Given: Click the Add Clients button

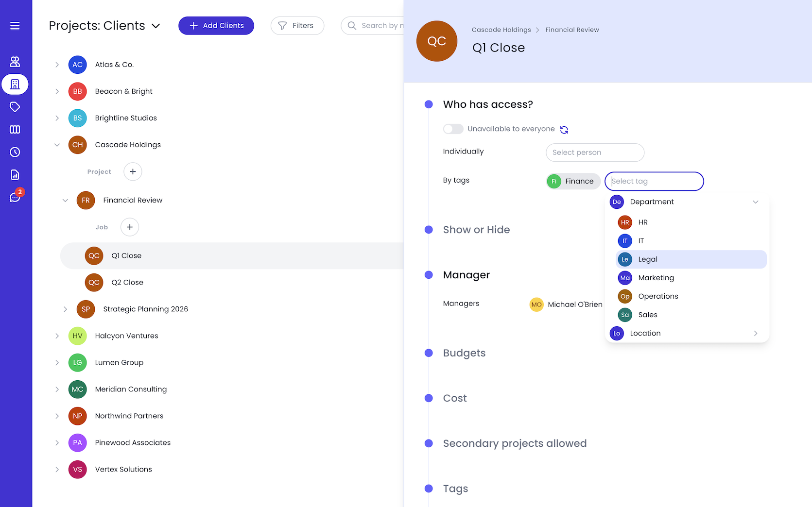Looking at the screenshot, I should point(216,26).
